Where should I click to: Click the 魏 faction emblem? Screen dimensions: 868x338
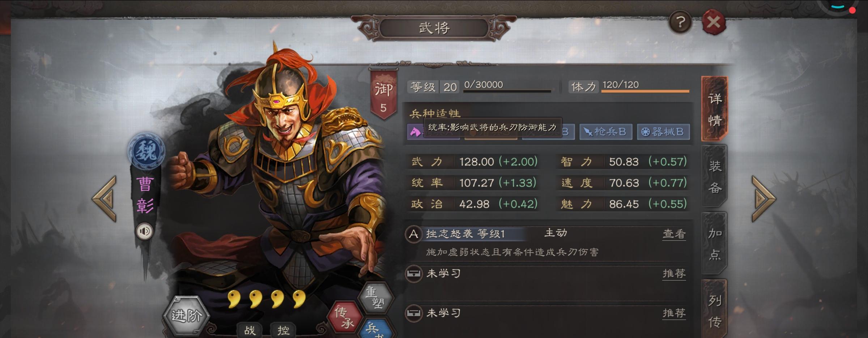(146, 151)
